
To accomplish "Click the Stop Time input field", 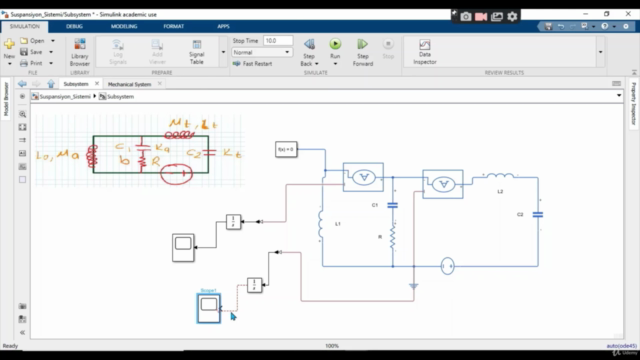I will click(278, 41).
